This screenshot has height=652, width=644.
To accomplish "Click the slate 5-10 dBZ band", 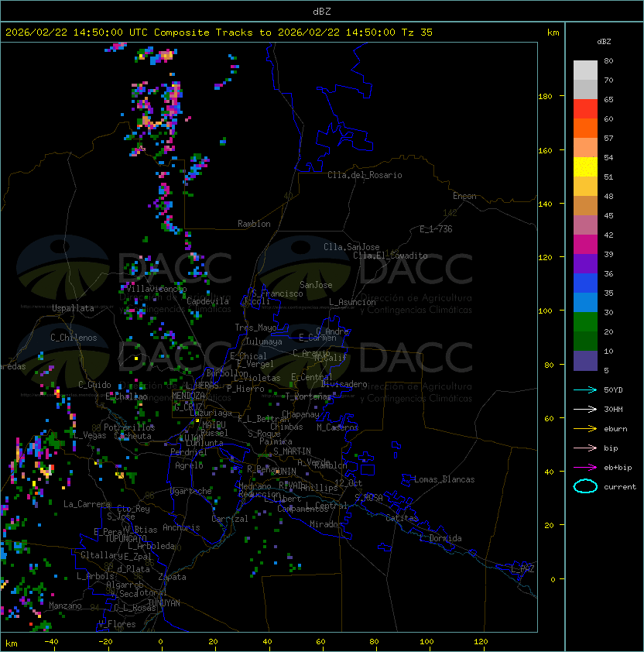I will tap(585, 361).
